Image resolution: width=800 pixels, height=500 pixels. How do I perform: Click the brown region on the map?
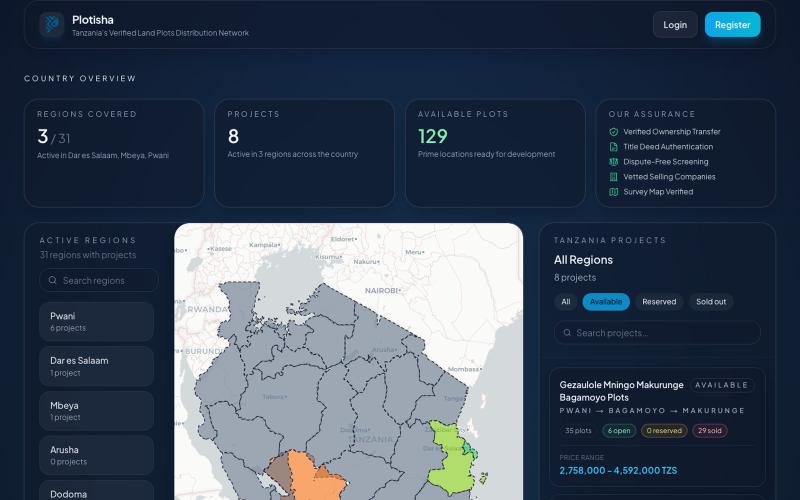click(x=280, y=473)
